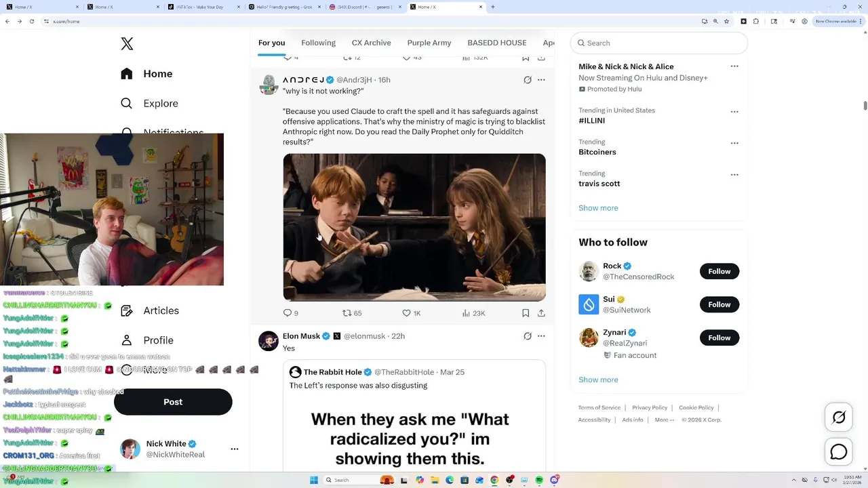Open the #ILLINI trending topic
The width and height of the screenshot is (868, 488).
[x=592, y=121]
